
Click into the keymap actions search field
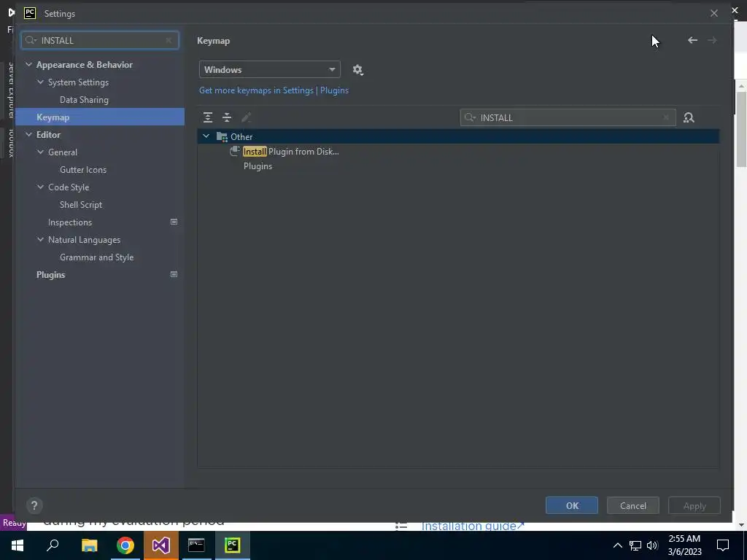pos(568,117)
